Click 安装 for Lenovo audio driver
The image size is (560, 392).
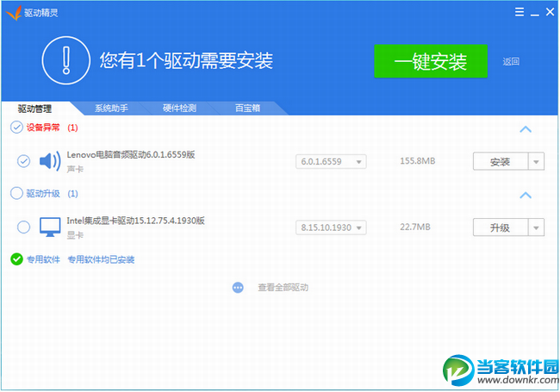pyautogui.click(x=501, y=162)
